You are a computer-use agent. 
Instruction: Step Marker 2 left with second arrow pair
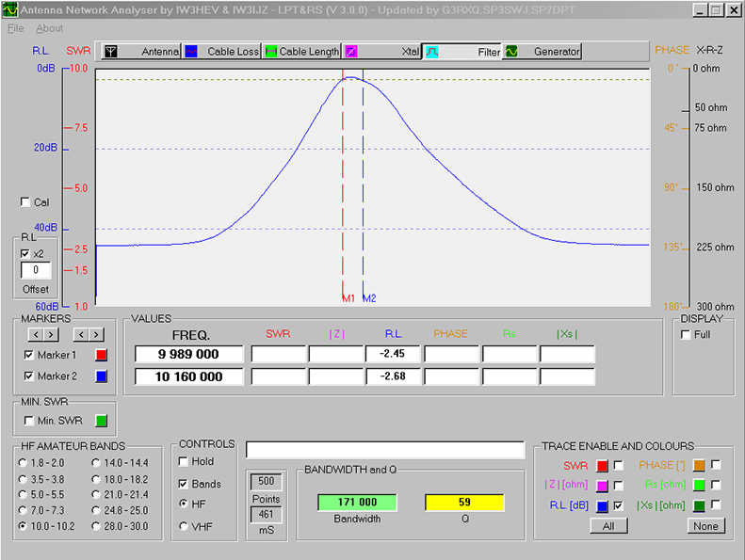(80, 334)
